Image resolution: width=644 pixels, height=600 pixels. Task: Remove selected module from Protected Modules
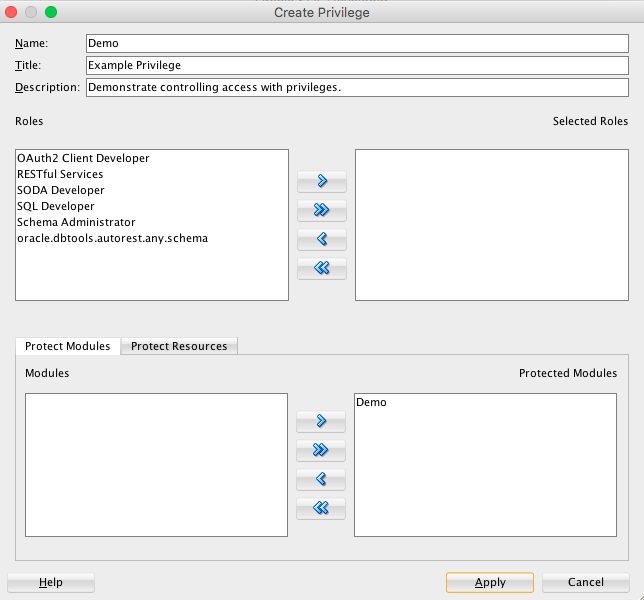pos(321,479)
